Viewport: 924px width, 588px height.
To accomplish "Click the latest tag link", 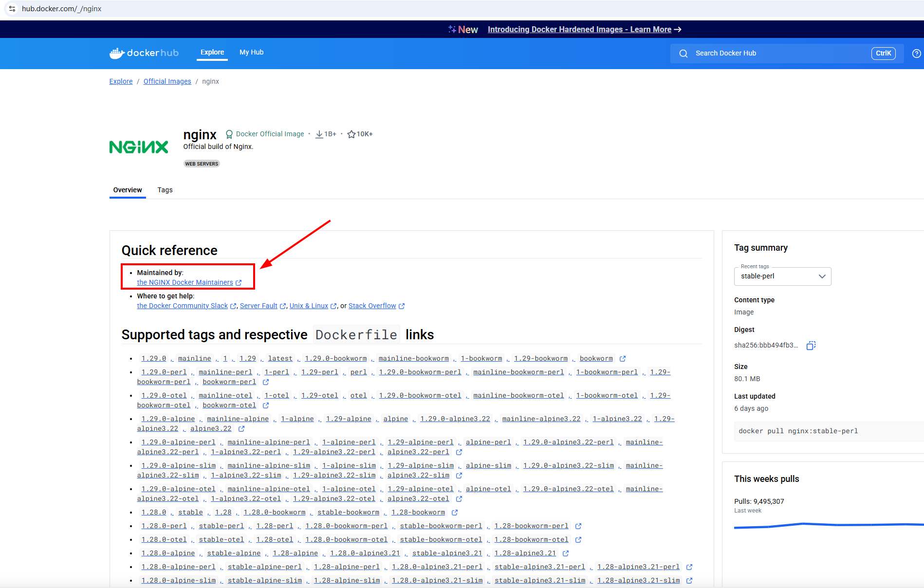I will pyautogui.click(x=280, y=358).
